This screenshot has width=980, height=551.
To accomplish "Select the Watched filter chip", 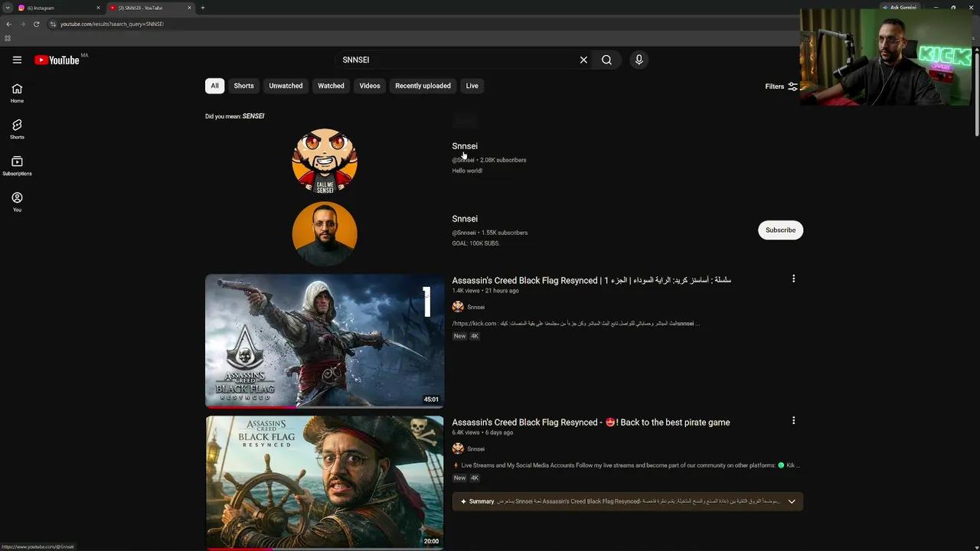I will pos(331,86).
